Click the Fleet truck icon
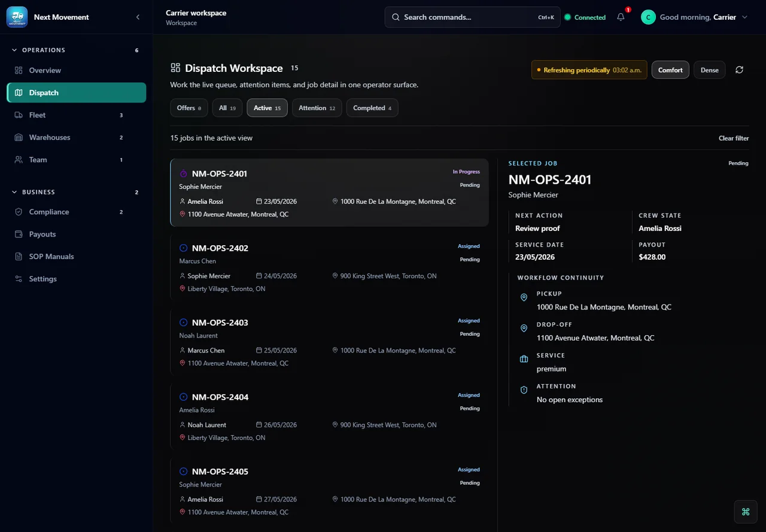The height and width of the screenshot is (532, 766). tap(19, 115)
